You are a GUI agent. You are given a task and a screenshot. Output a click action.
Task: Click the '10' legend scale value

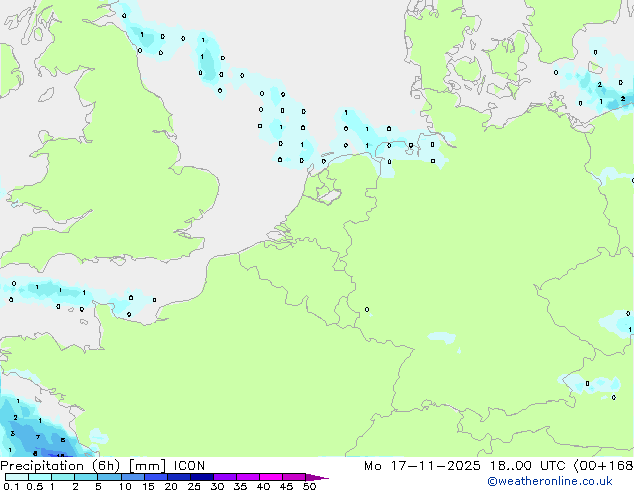pos(125,486)
